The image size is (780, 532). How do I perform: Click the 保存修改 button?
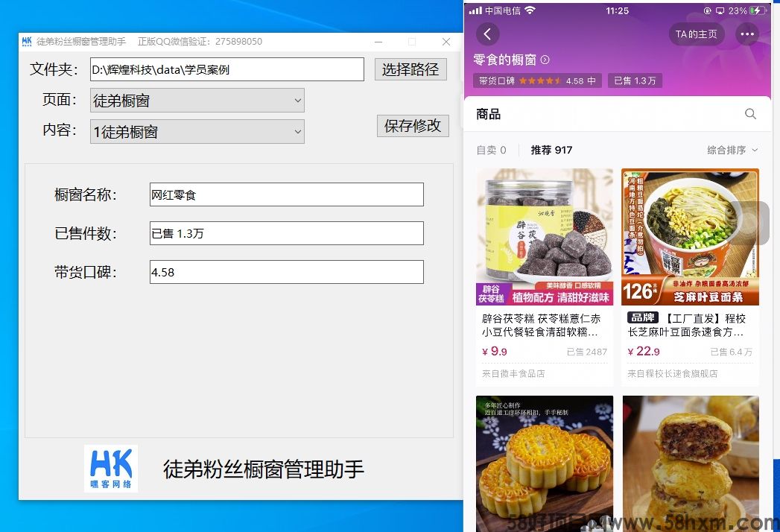pos(413,125)
